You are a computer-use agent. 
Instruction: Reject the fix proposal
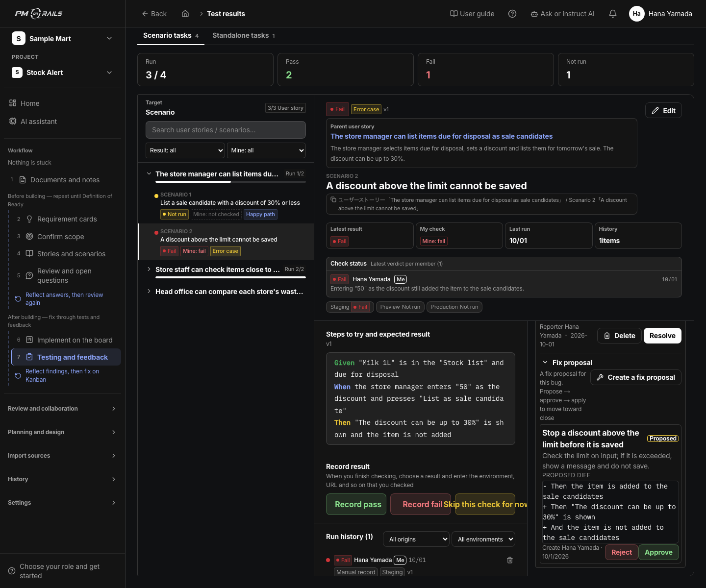pyautogui.click(x=622, y=552)
